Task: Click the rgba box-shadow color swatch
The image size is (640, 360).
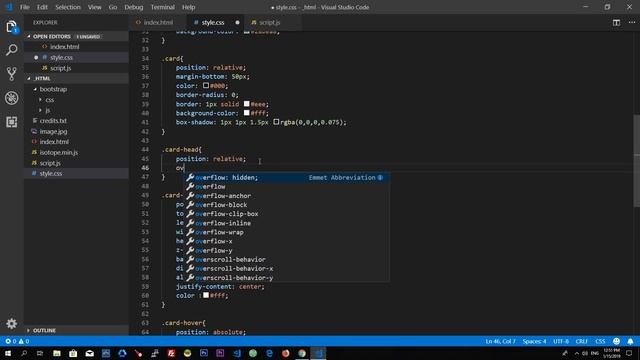Action: click(276, 122)
